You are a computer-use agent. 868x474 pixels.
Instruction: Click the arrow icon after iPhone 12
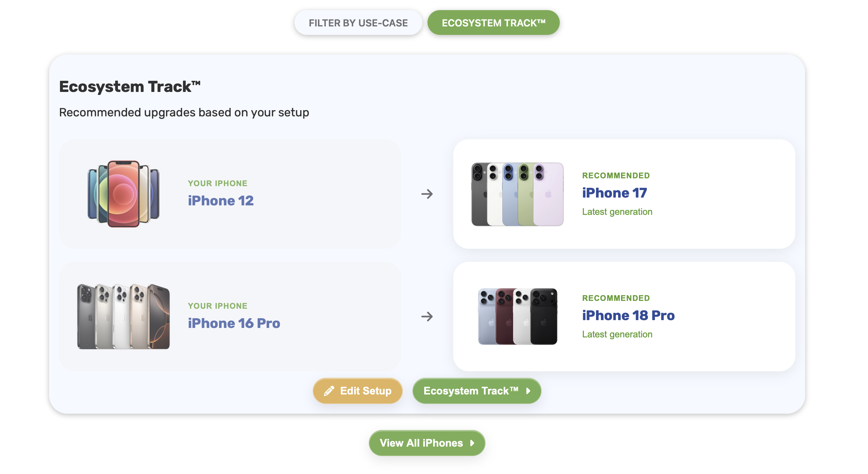click(427, 194)
